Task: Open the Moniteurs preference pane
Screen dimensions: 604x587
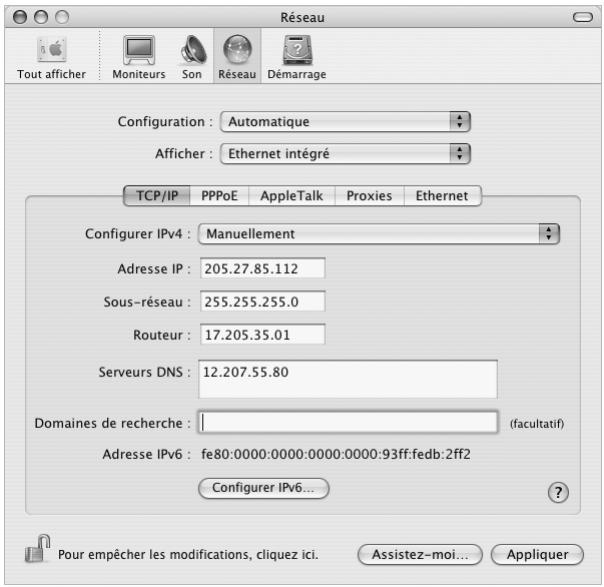Action: pos(139,50)
